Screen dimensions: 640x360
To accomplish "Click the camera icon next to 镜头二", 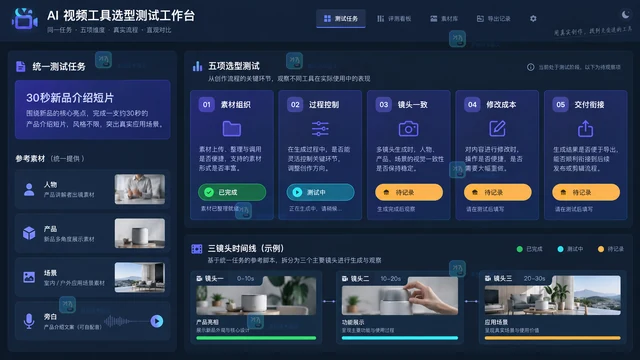I will pos(345,278).
